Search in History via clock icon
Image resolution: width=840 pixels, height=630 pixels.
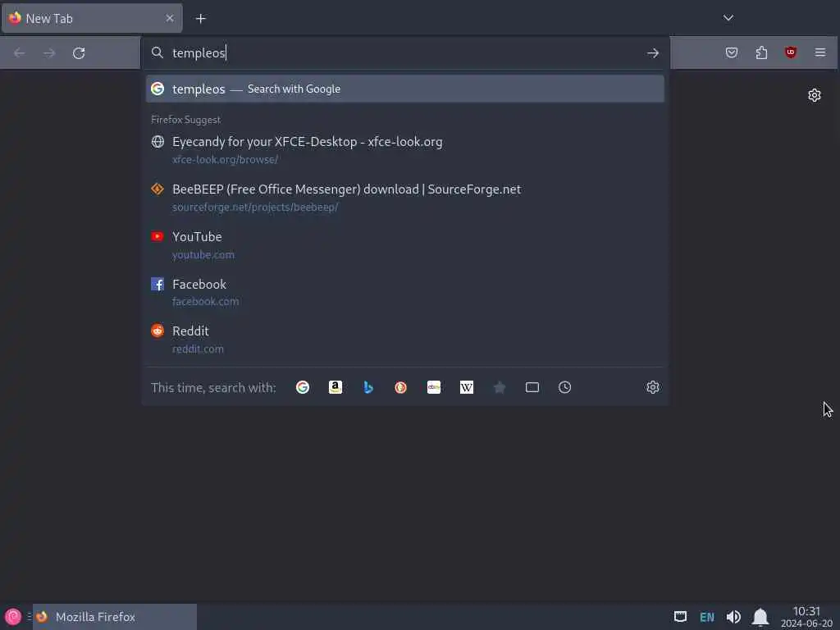tap(564, 387)
